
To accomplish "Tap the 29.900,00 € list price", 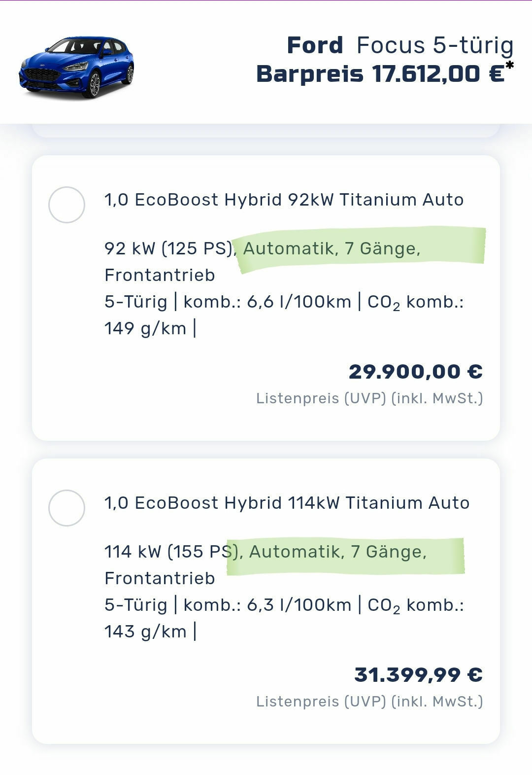I will 415,371.
